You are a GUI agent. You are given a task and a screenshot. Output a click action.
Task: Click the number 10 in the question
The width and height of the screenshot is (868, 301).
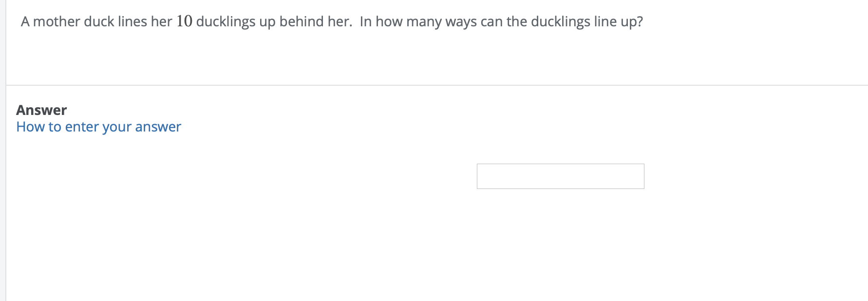coord(184,21)
